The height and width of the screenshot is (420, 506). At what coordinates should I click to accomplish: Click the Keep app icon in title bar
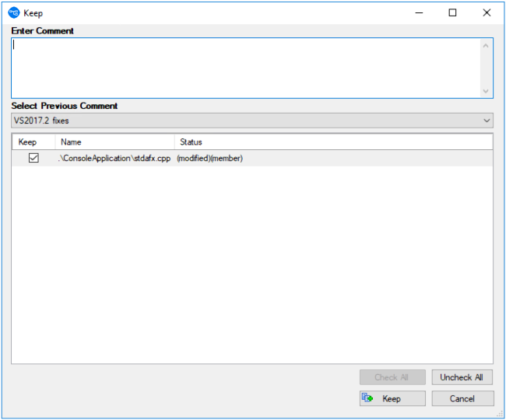13,13
